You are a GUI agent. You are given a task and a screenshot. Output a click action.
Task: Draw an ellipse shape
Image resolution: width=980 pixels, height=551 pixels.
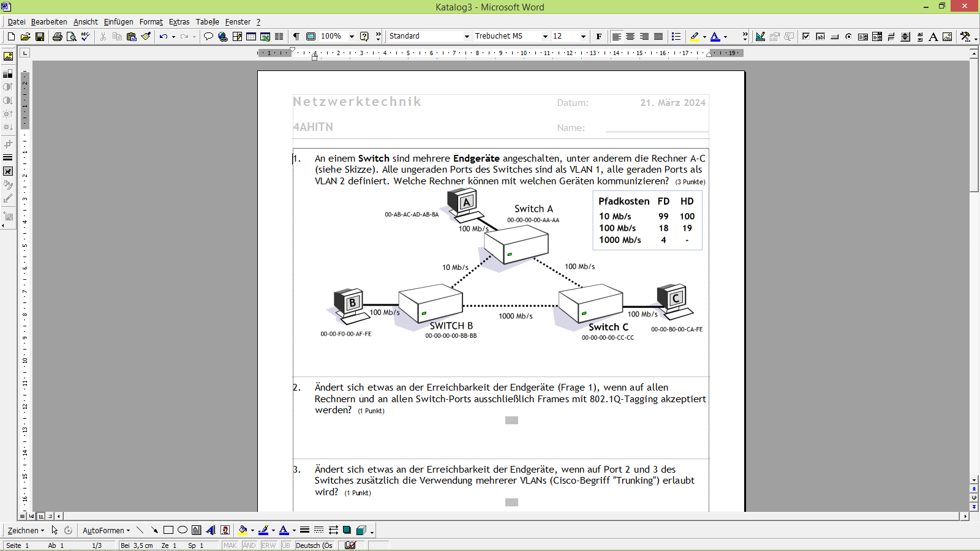pos(183,530)
